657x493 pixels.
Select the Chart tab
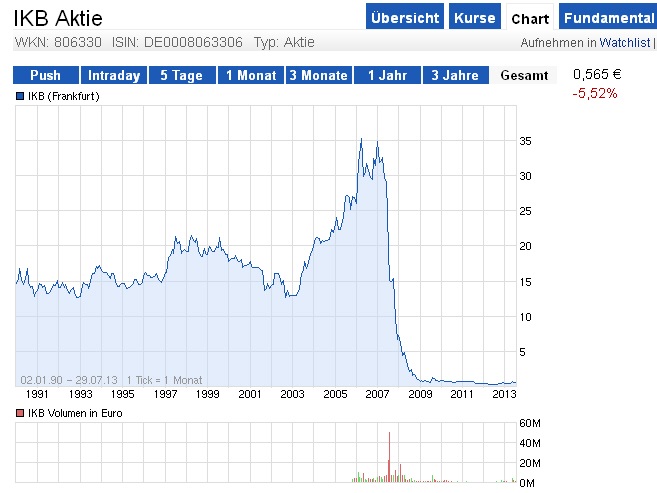pyautogui.click(x=530, y=18)
